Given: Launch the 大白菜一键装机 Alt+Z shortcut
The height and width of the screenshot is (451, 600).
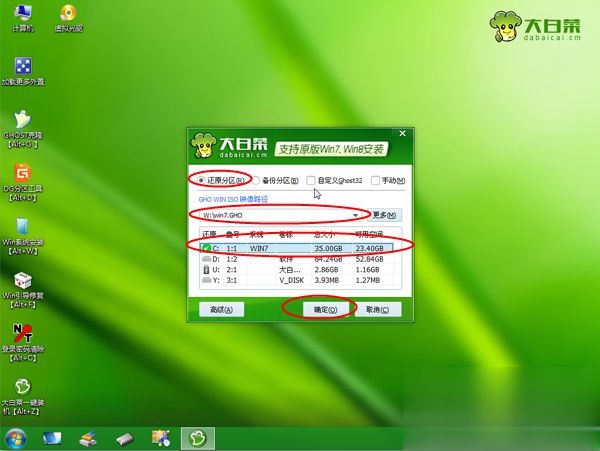Looking at the screenshot, I should 23,397.
